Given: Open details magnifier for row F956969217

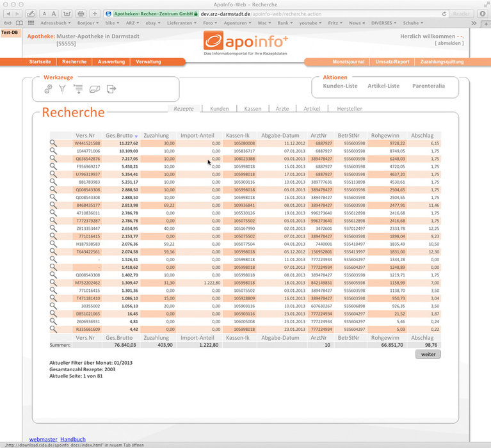Looking at the screenshot, I should [x=53, y=166].
